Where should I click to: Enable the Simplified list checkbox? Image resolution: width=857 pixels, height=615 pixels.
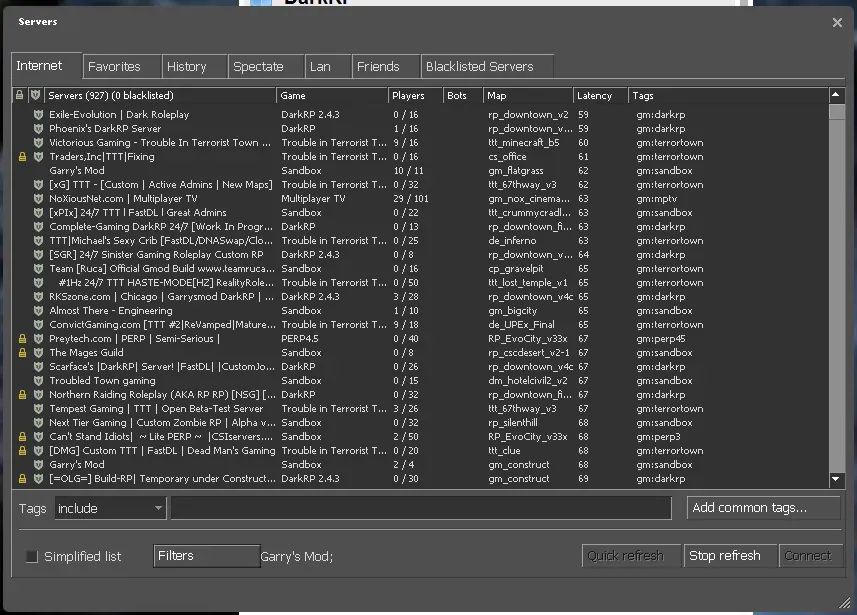32,557
